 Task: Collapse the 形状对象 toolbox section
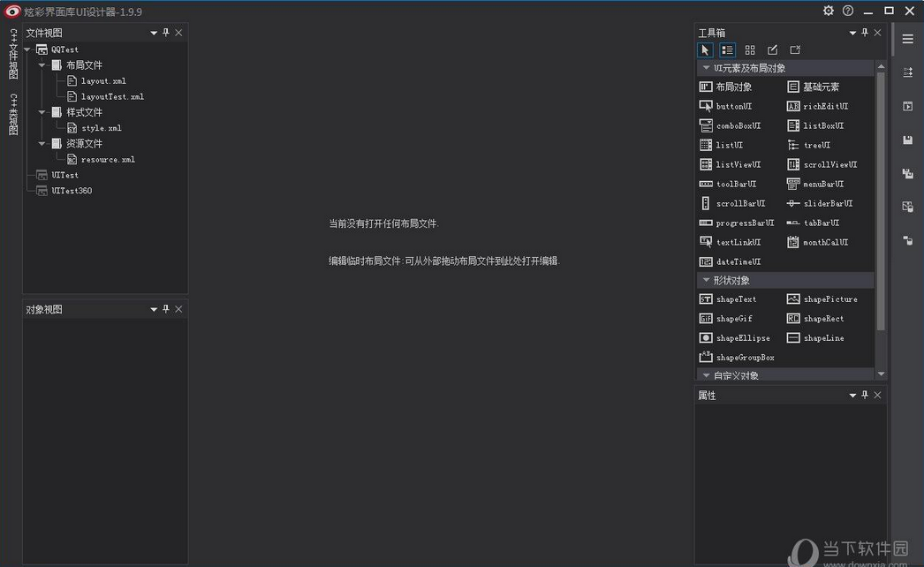tap(706, 281)
